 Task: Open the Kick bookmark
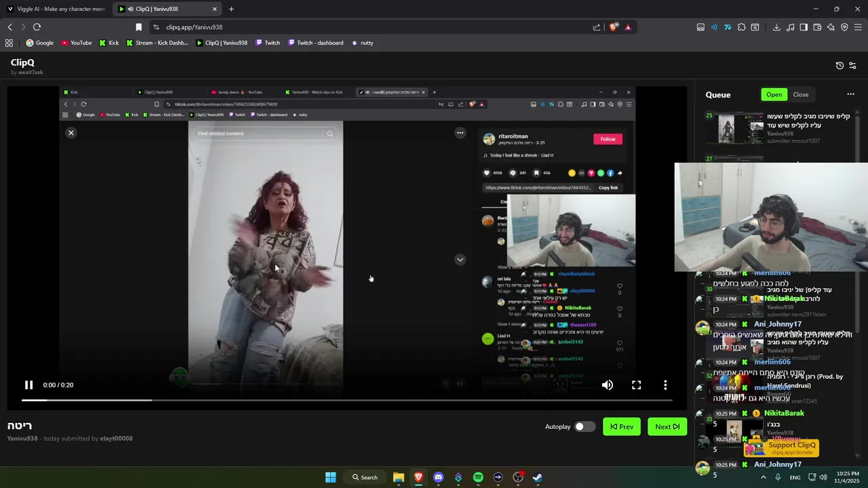click(x=108, y=43)
